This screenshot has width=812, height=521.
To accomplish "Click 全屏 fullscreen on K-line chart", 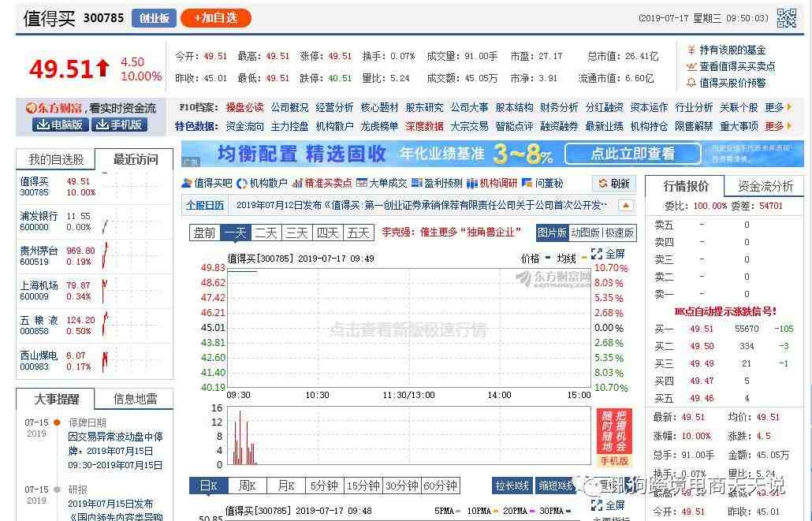I will 608,505.
